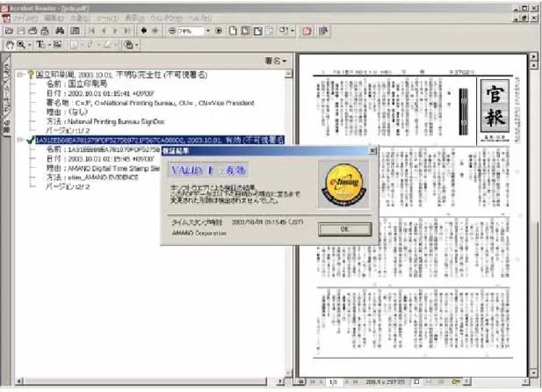Open the 文書 menu
Screen dimensions: 542x392
click(80, 18)
